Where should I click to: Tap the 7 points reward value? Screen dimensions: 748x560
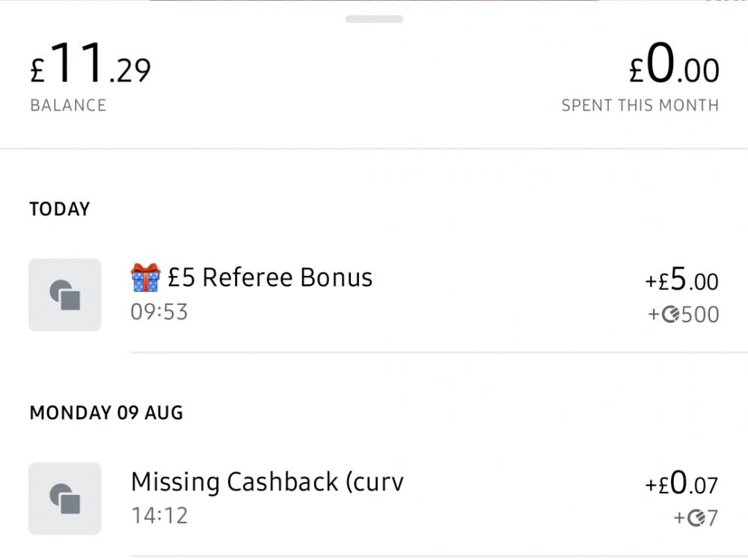pyautogui.click(x=712, y=518)
